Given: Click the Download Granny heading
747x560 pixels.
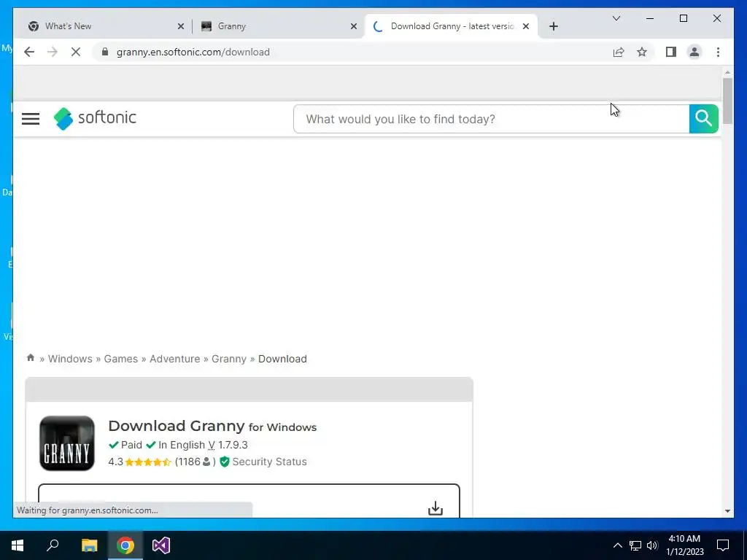Looking at the screenshot, I should 212,426.
